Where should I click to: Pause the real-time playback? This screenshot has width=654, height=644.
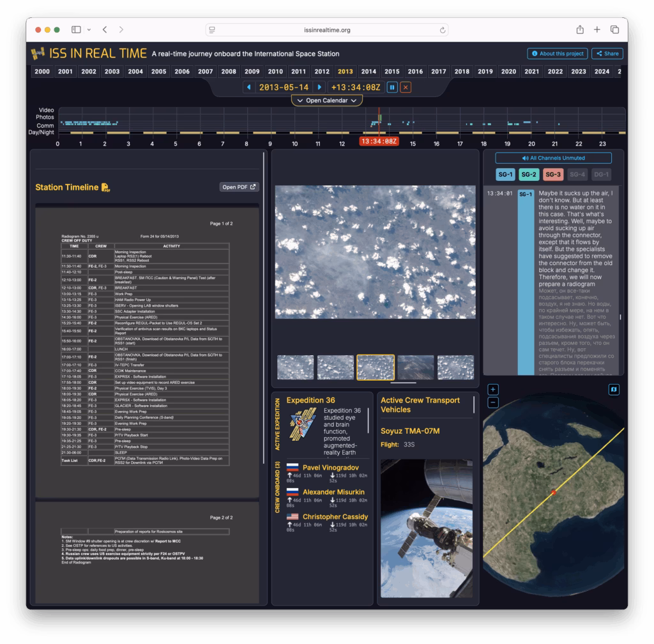pos(392,88)
